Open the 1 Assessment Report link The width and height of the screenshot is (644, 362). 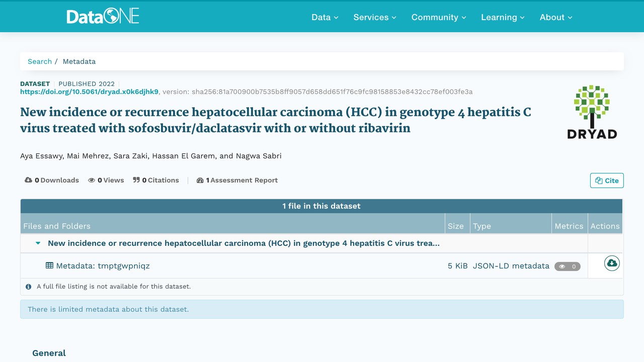(x=237, y=180)
